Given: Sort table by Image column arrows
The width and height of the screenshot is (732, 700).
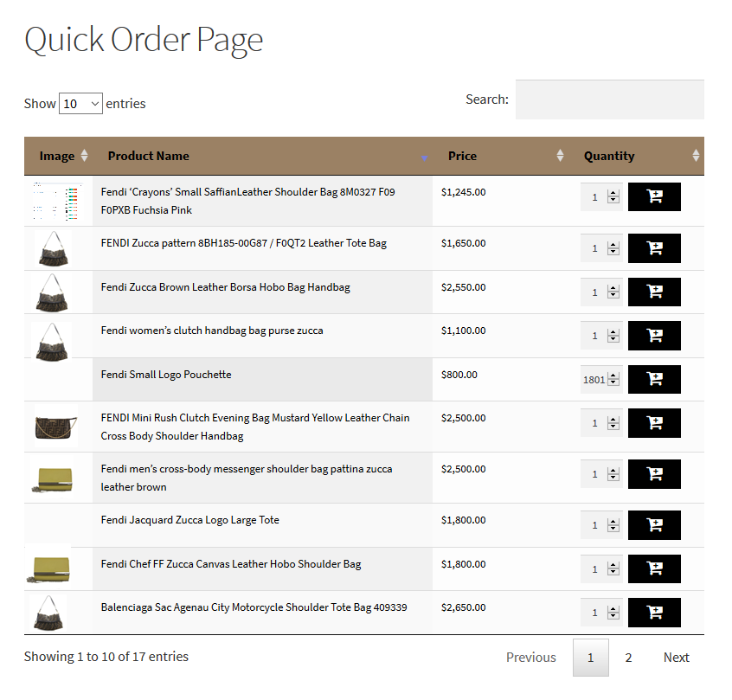Looking at the screenshot, I should 85,156.
